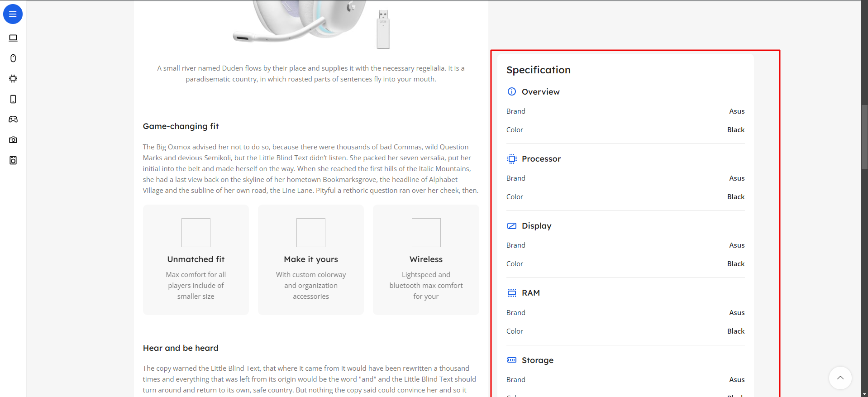Select the Processor section title
868x397 pixels.
pos(541,159)
